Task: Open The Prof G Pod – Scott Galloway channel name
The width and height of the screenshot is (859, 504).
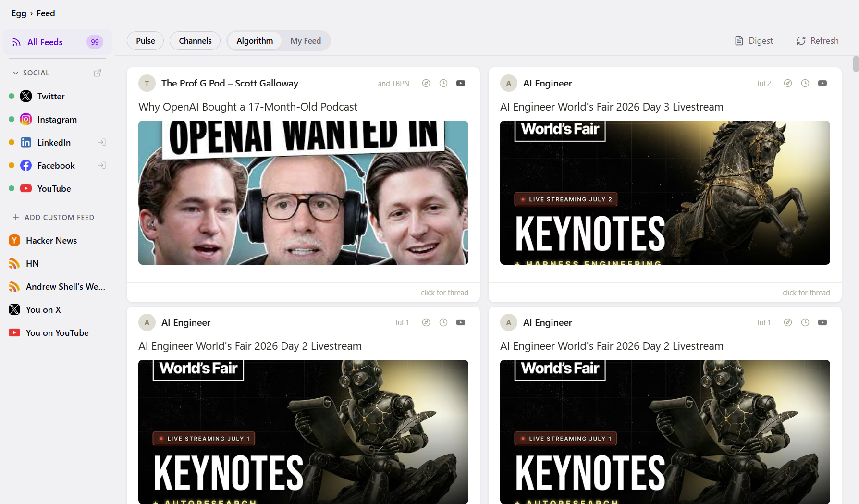Action: coord(230,83)
